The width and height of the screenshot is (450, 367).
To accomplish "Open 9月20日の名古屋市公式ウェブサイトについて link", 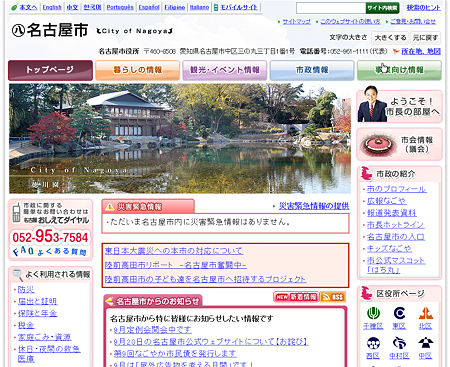I will click(x=211, y=342).
